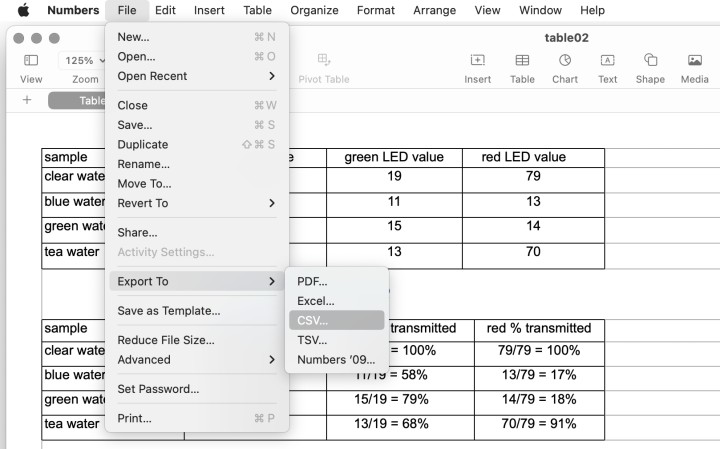The height and width of the screenshot is (449, 720).
Task: Open the Edit menu
Action: click(165, 10)
